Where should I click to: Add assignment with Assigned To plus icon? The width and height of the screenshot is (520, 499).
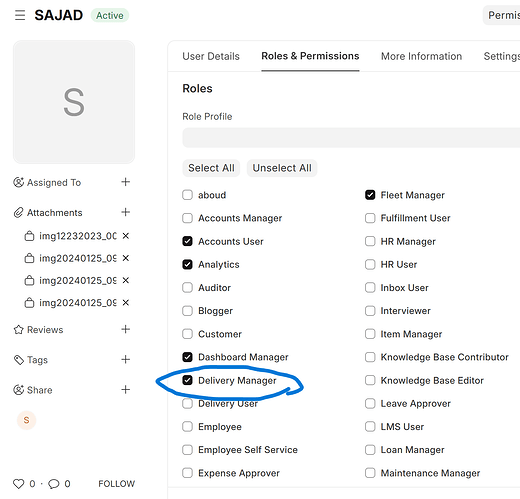coord(125,182)
